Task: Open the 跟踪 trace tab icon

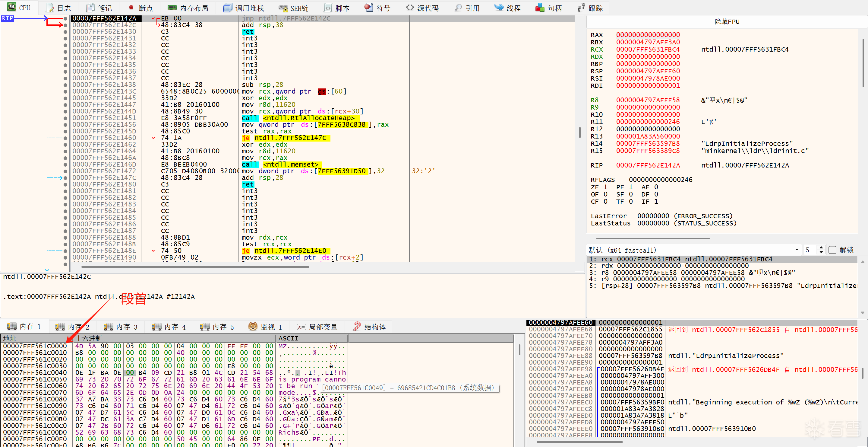Action: pos(581,8)
